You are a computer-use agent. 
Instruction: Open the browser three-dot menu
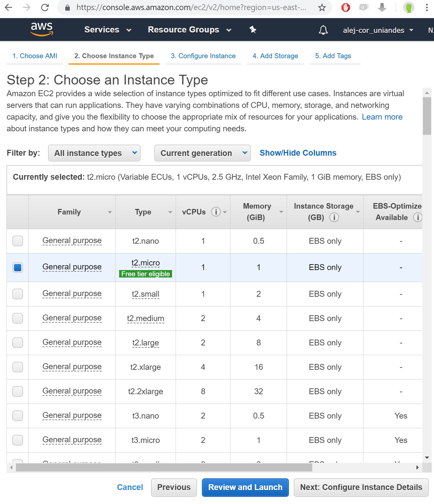coord(427,7)
